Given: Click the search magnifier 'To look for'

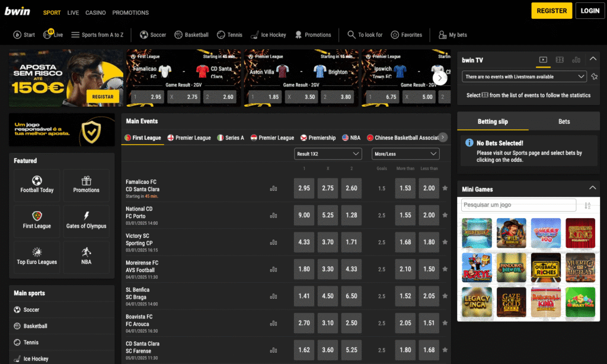Looking at the screenshot, I should click(x=352, y=35).
